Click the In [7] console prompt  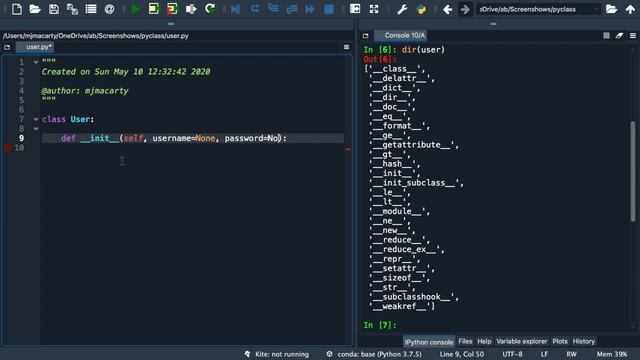click(380, 325)
